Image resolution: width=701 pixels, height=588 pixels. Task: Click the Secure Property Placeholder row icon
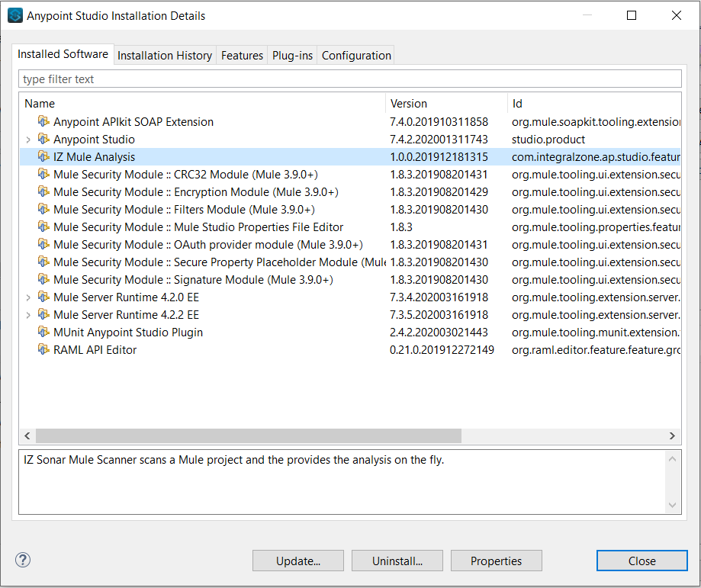(x=43, y=262)
